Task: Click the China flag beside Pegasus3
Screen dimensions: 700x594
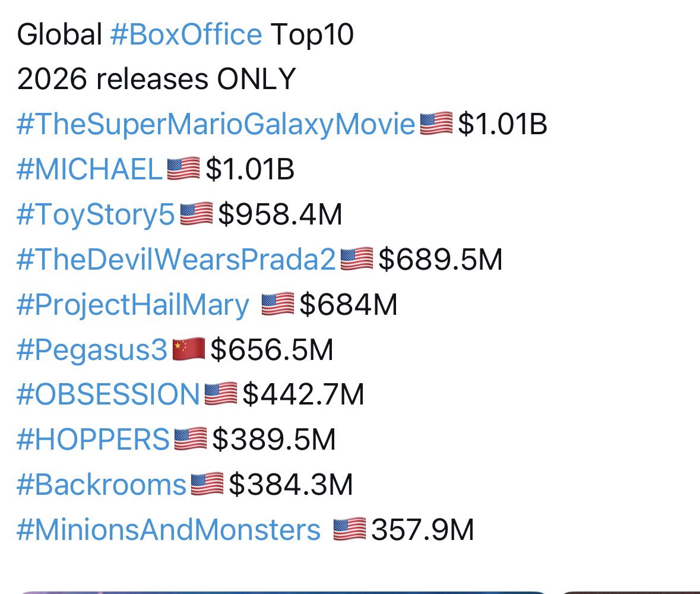Action: (188, 349)
